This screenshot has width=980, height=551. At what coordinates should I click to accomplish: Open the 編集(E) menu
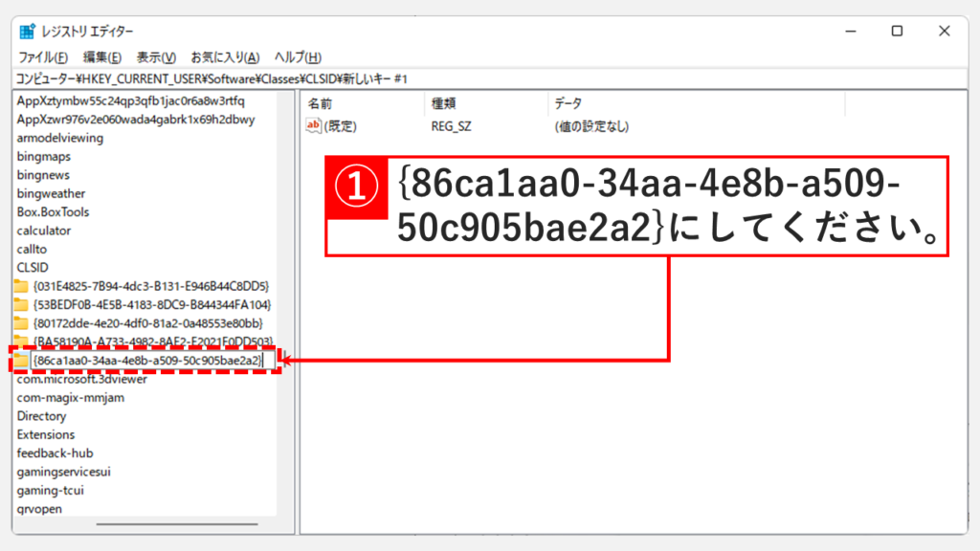(x=101, y=57)
